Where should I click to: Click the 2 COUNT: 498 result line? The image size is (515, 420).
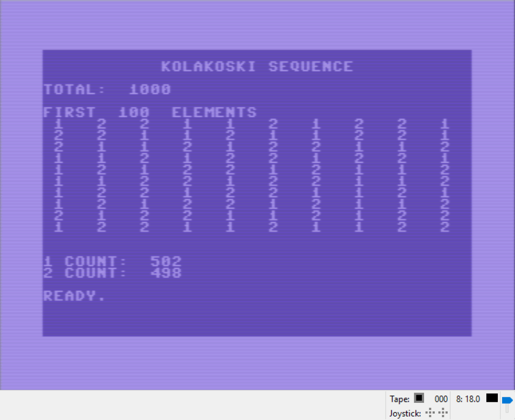tap(112, 272)
